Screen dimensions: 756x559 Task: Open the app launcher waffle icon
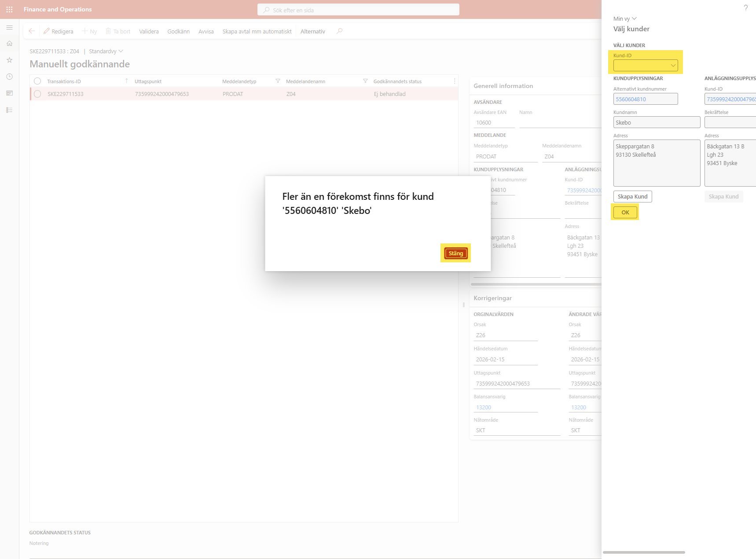(x=9, y=9)
